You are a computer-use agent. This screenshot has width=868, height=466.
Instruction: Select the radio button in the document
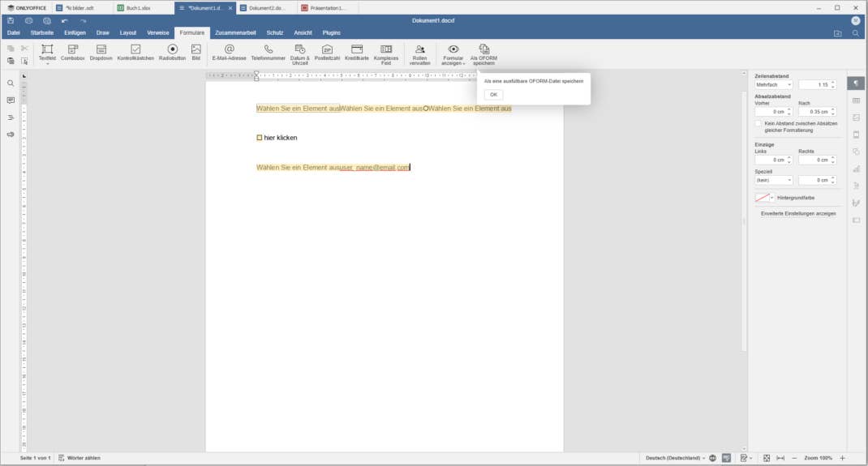tap(426, 109)
